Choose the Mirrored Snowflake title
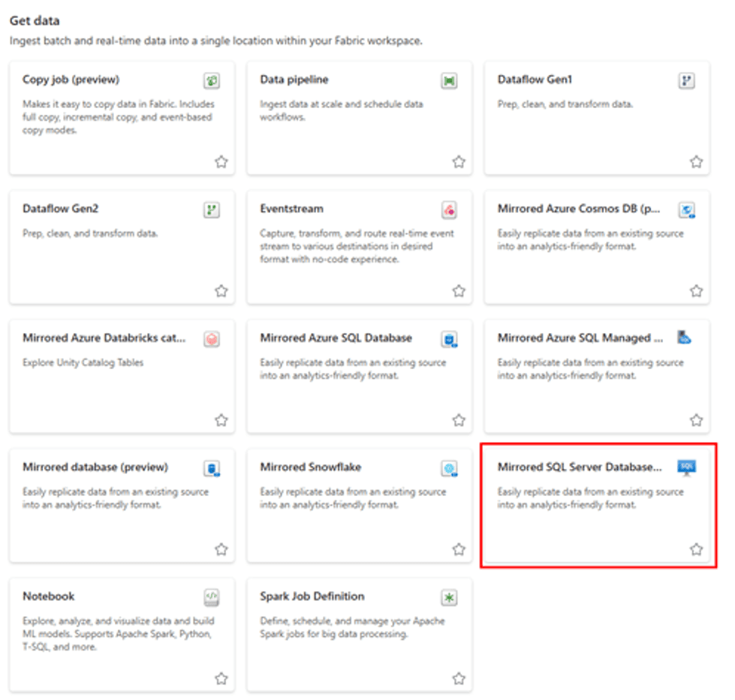 (311, 467)
